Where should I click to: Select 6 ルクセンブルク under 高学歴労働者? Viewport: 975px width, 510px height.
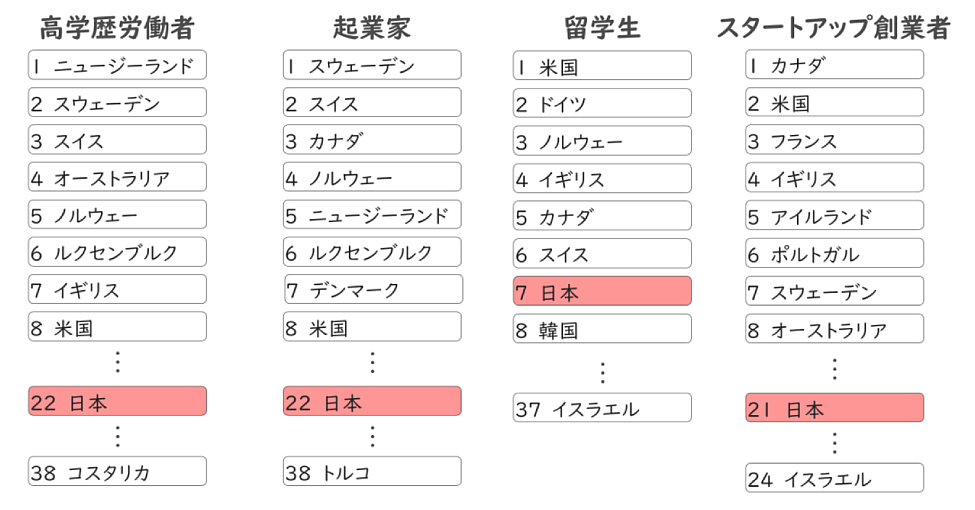pyautogui.click(x=117, y=253)
